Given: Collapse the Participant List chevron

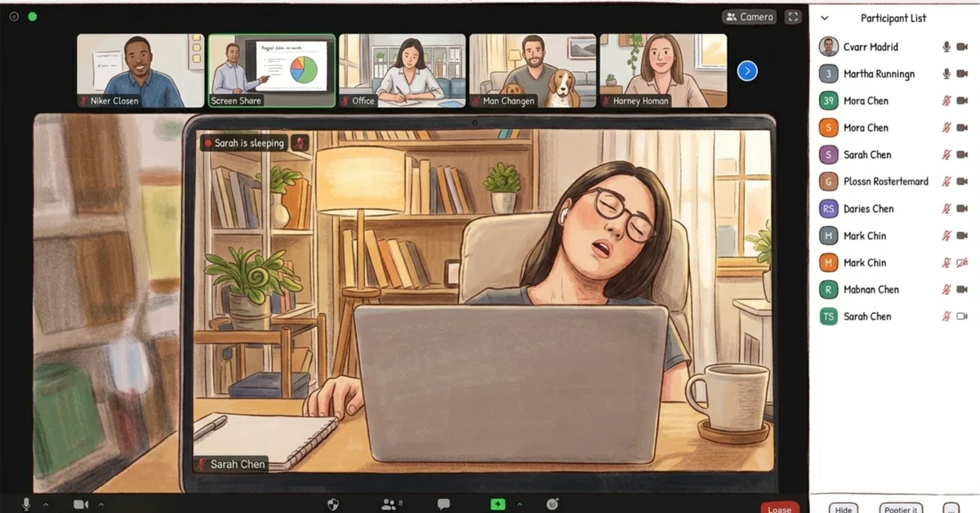Looking at the screenshot, I should [x=825, y=18].
